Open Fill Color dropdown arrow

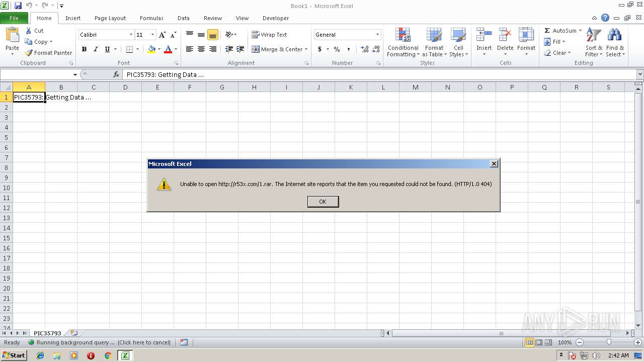159,49
